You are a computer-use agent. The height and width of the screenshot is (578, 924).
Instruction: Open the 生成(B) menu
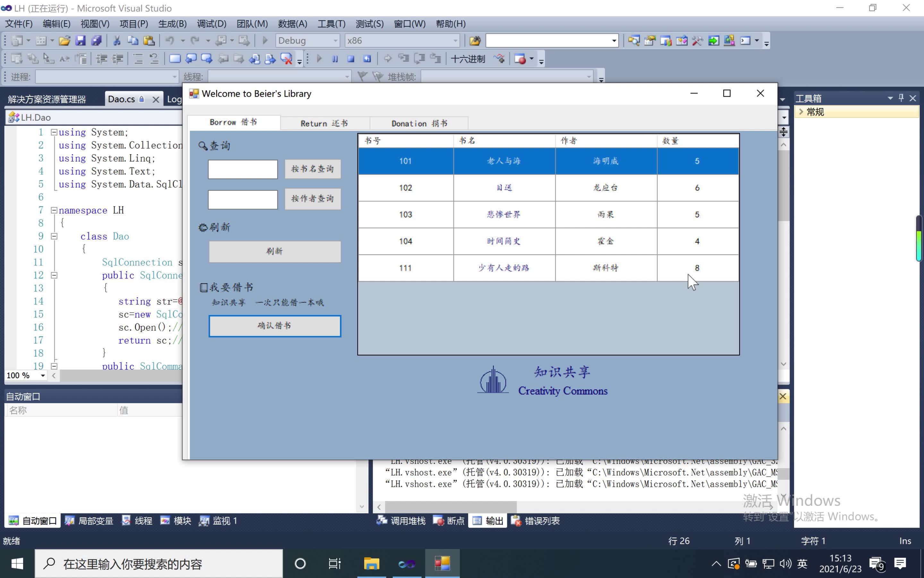point(173,24)
